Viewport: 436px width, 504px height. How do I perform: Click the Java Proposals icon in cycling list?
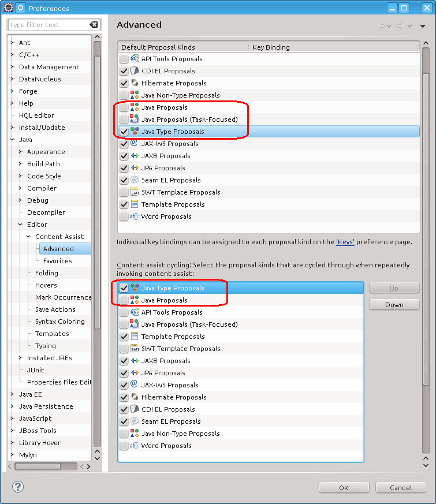click(x=135, y=300)
